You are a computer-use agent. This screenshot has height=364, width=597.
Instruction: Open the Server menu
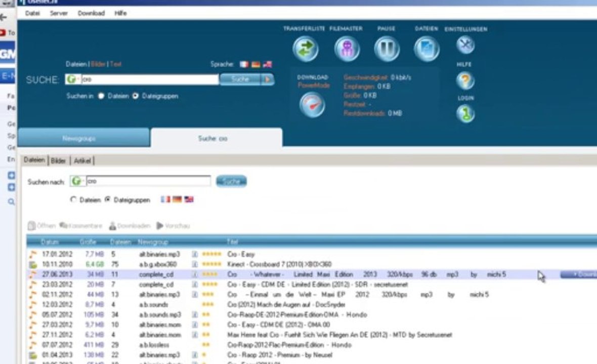tap(59, 13)
